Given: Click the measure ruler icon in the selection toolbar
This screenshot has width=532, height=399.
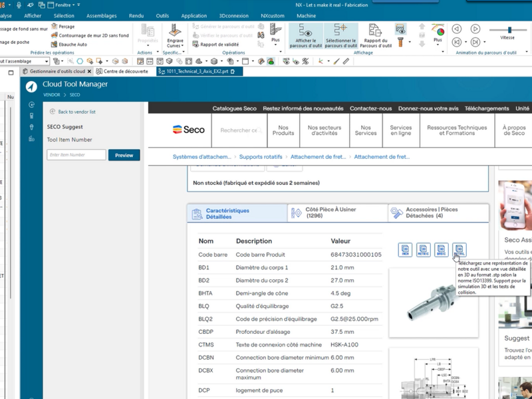Looking at the screenshot, I should pos(346,61).
